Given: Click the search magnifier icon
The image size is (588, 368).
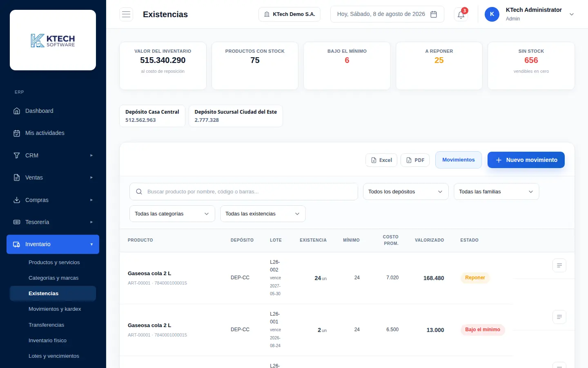Looking at the screenshot, I should tap(139, 191).
